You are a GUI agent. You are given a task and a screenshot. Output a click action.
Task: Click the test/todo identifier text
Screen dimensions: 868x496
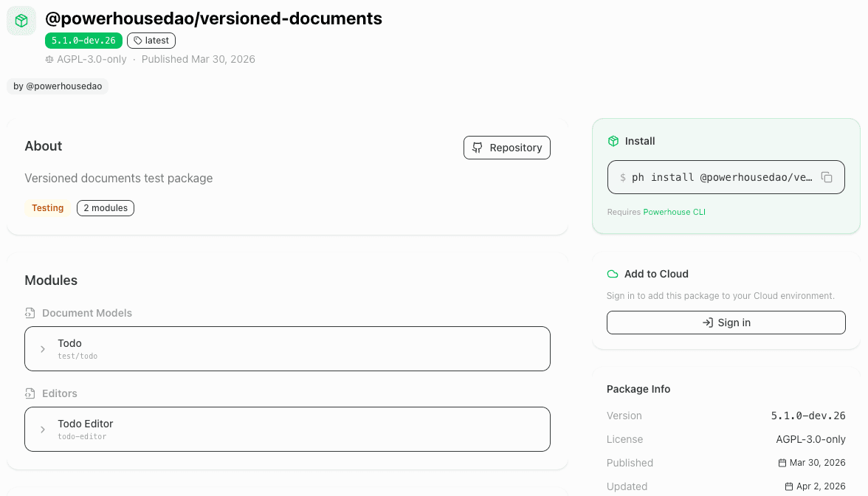[77, 356]
